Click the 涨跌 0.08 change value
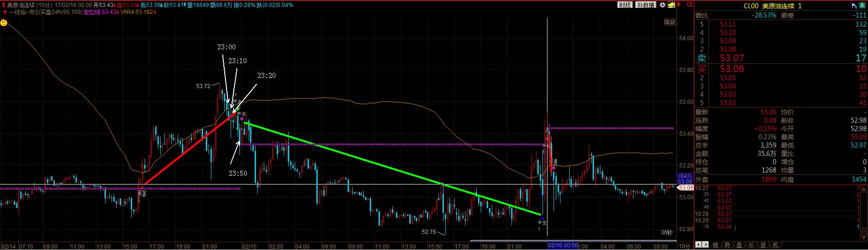 pos(770,120)
